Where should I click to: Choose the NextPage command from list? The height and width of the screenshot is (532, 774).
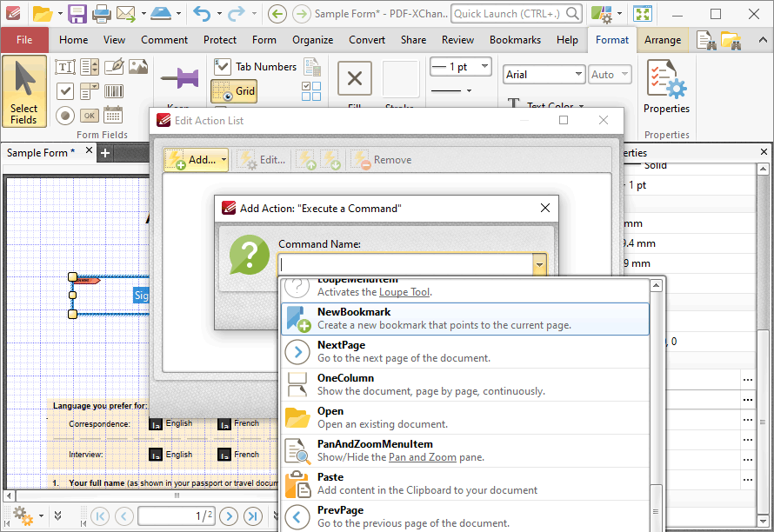(x=464, y=352)
